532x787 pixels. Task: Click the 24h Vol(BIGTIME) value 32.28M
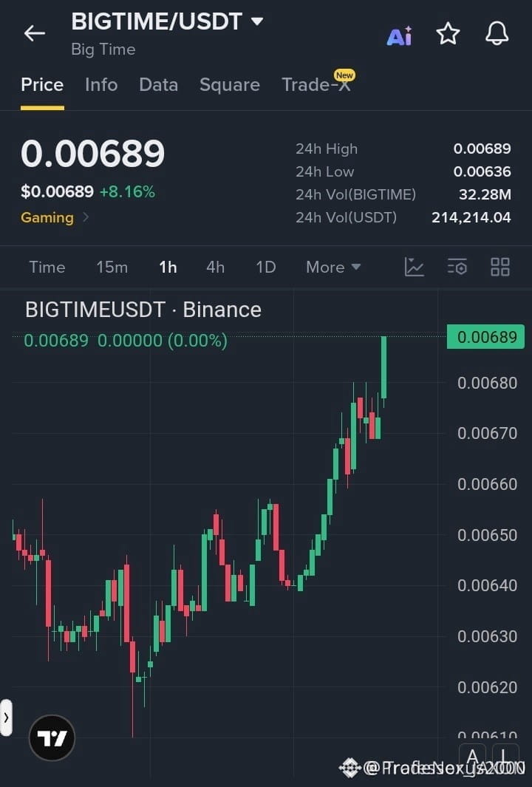tap(485, 195)
